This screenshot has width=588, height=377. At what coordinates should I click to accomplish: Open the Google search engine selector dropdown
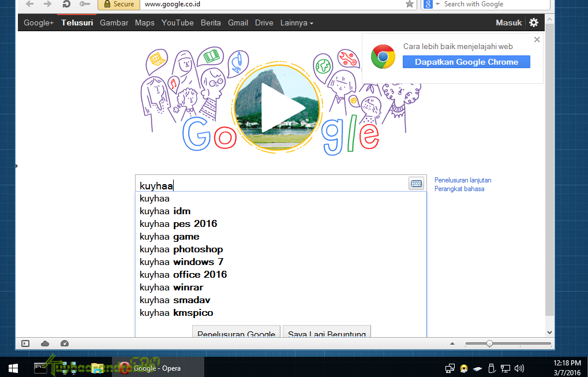tap(431, 4)
